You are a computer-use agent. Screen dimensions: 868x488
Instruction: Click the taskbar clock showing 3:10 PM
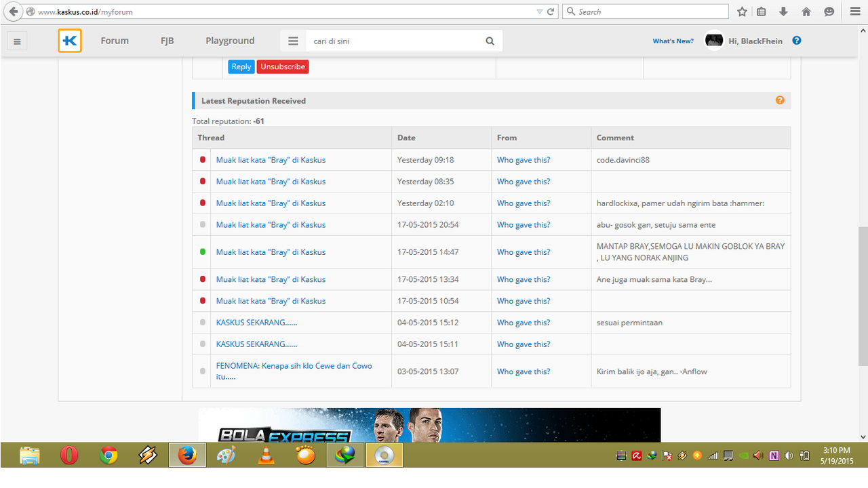tap(836, 455)
